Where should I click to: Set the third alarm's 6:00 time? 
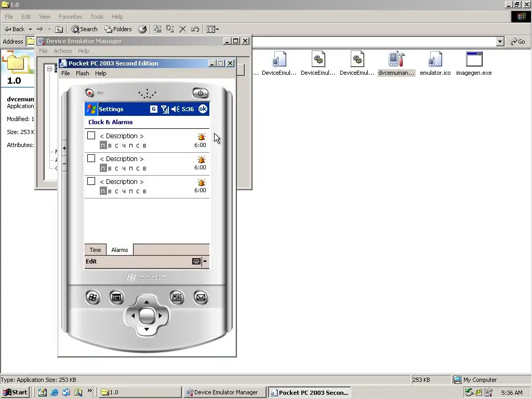click(x=200, y=190)
